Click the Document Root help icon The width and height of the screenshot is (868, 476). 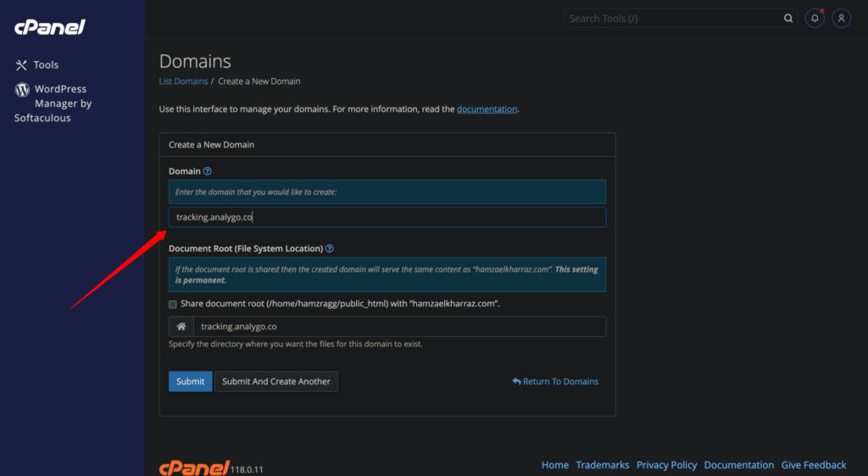[329, 249]
